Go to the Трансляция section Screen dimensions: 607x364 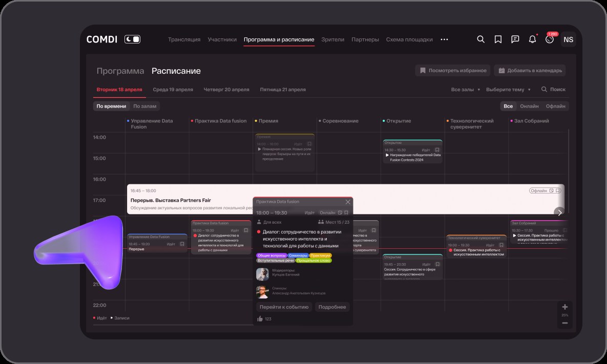click(x=184, y=39)
